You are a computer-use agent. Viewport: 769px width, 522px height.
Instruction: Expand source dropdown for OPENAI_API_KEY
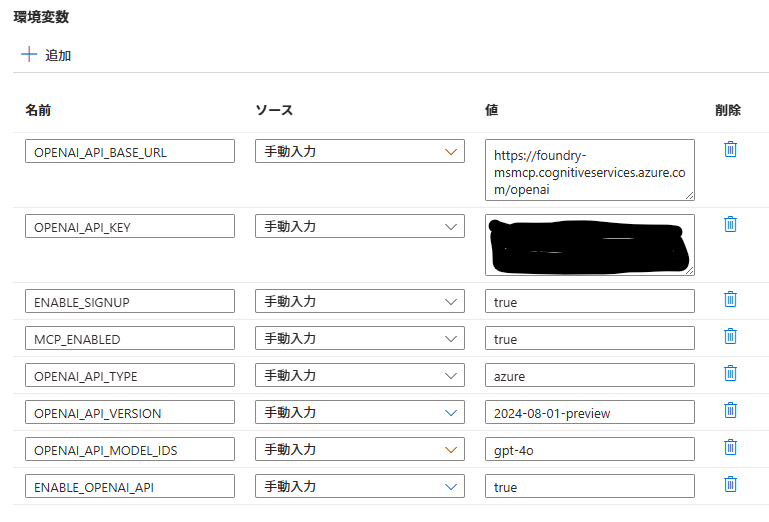(359, 227)
